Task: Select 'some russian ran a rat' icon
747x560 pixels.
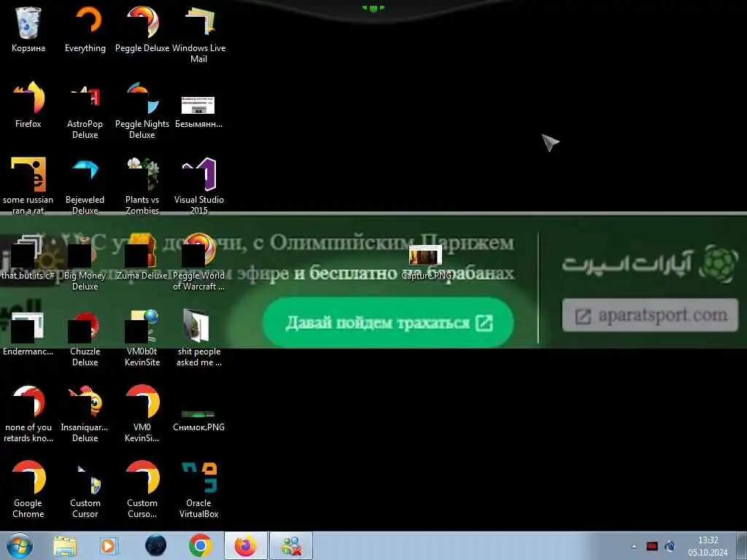Action: point(28,186)
